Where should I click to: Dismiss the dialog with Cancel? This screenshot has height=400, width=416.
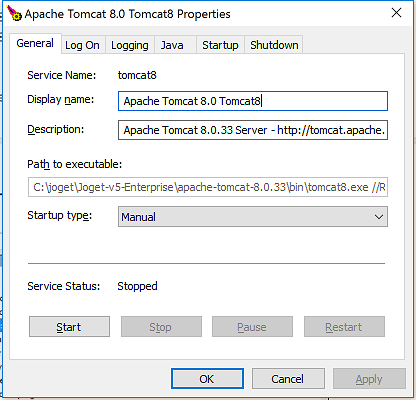pos(288,379)
